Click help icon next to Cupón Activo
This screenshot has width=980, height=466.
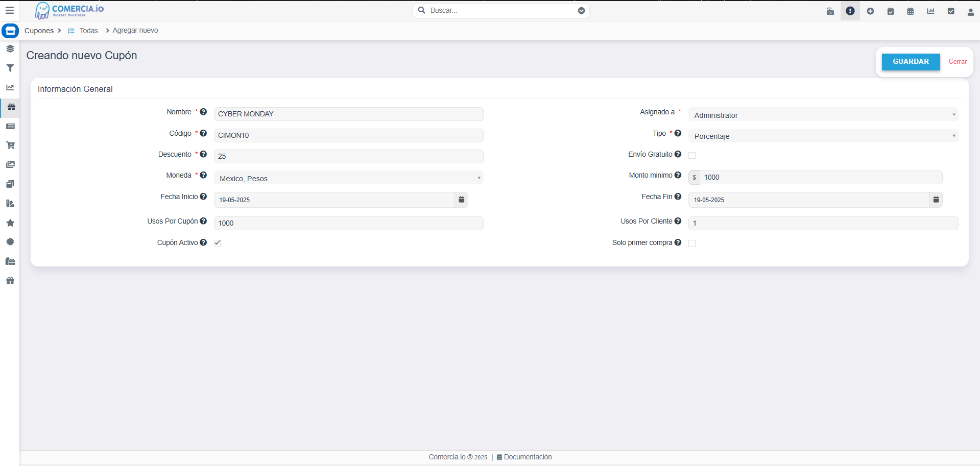tap(203, 242)
